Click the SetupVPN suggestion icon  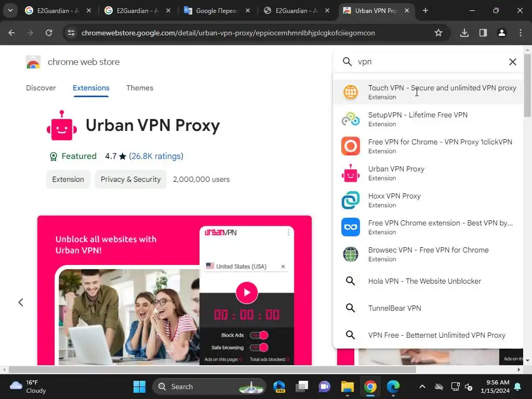pos(351,119)
